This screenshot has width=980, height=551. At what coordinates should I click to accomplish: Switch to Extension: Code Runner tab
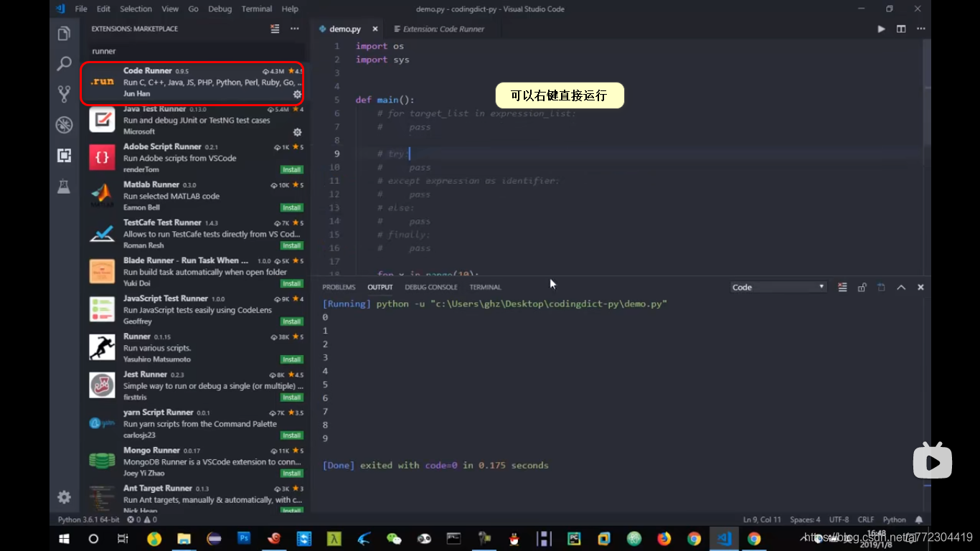(x=443, y=29)
